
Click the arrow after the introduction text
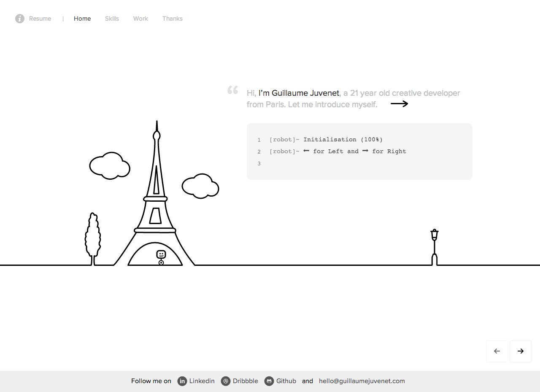(400, 103)
